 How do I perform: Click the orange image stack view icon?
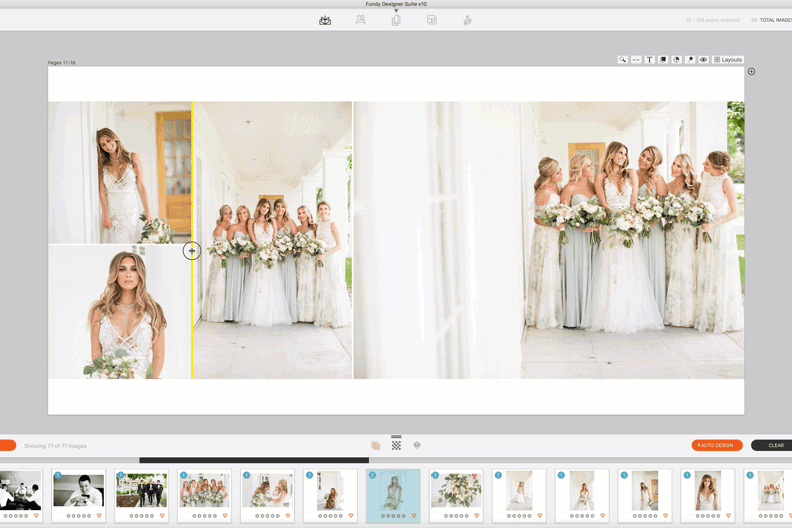375,445
